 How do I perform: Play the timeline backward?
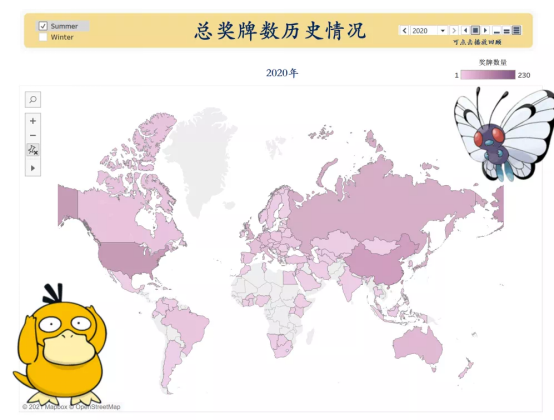click(466, 31)
